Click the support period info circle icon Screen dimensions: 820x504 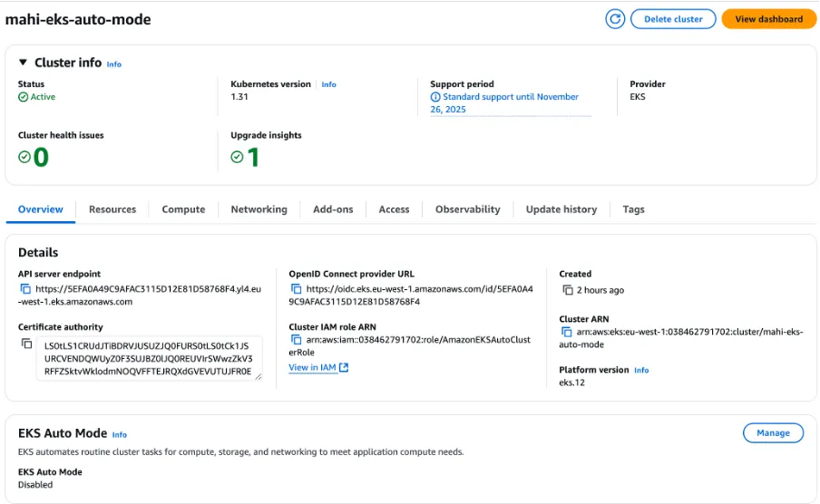pos(435,97)
